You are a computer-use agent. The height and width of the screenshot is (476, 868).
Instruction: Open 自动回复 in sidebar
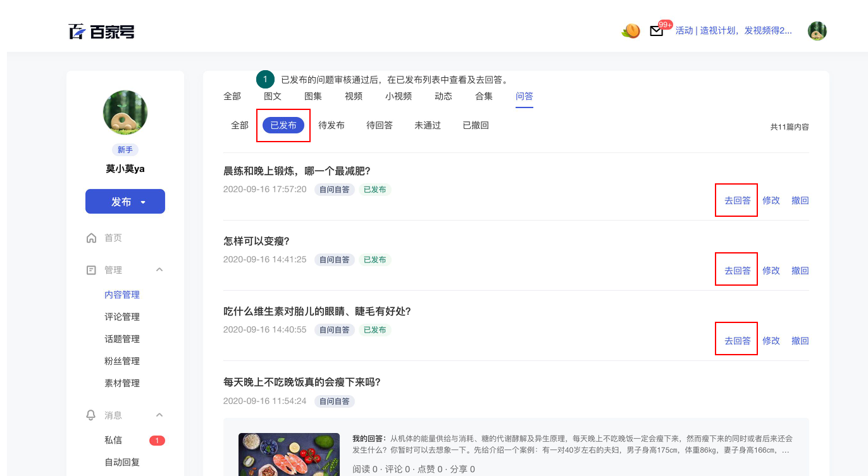(122, 462)
